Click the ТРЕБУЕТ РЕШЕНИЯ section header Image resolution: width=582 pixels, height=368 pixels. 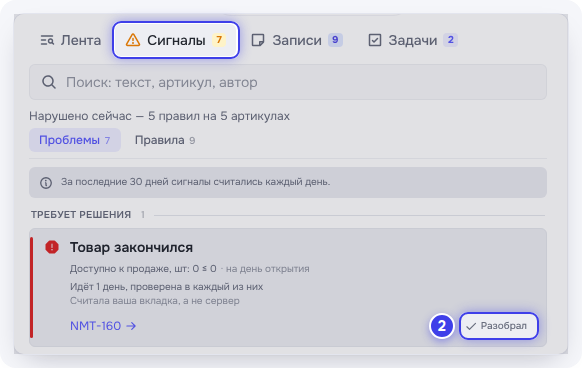pos(81,215)
